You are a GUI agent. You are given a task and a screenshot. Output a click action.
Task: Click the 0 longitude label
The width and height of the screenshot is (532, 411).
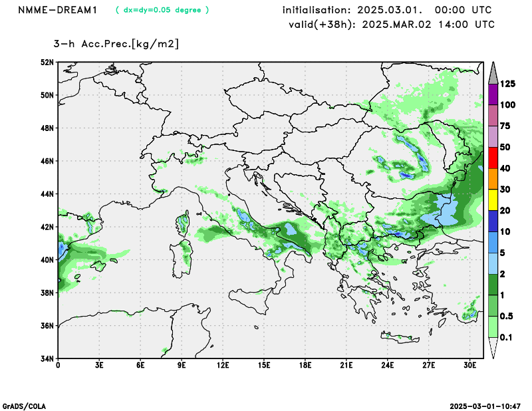(x=58, y=365)
